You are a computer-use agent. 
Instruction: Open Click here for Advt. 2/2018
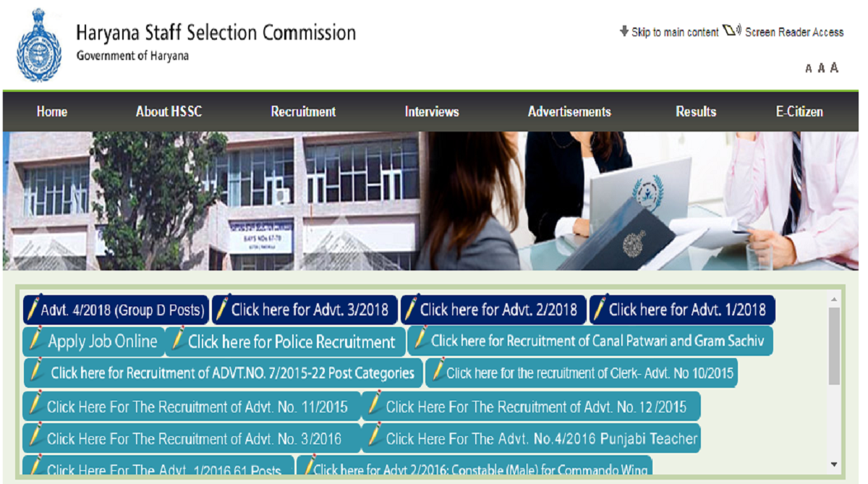coord(493,310)
